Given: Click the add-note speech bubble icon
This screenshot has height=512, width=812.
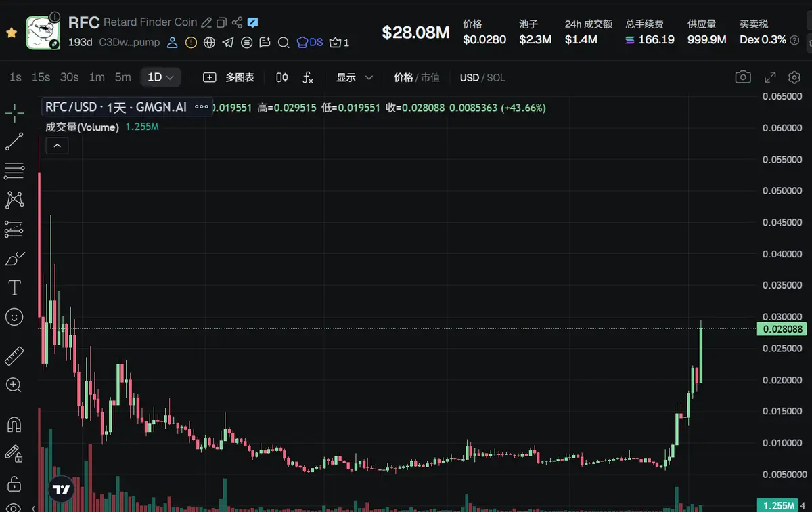Looking at the screenshot, I should tap(265, 43).
